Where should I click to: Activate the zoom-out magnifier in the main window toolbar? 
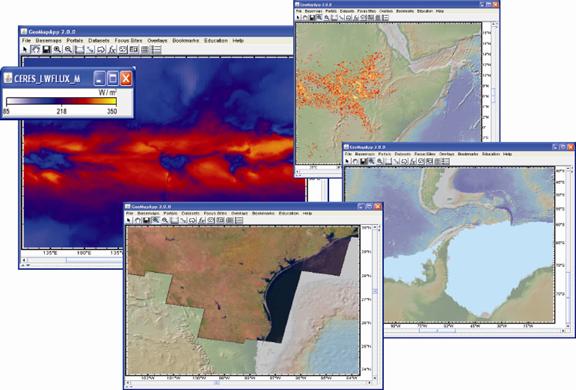pos(68,49)
